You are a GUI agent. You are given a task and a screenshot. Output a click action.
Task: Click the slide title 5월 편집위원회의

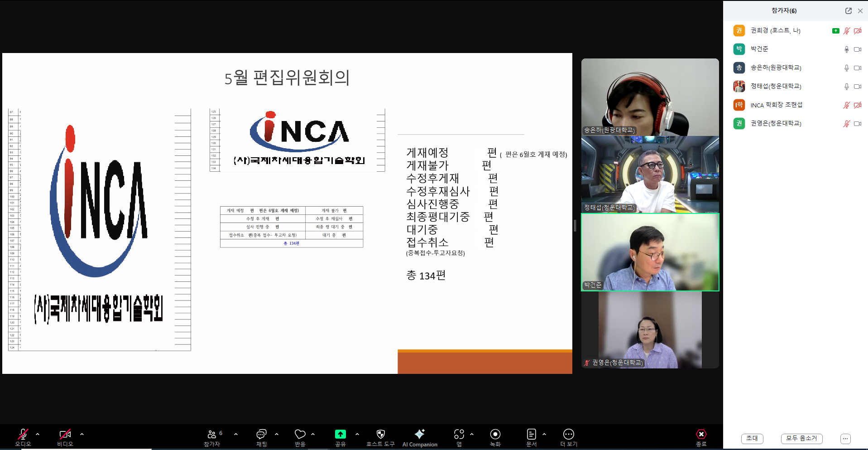(x=287, y=78)
